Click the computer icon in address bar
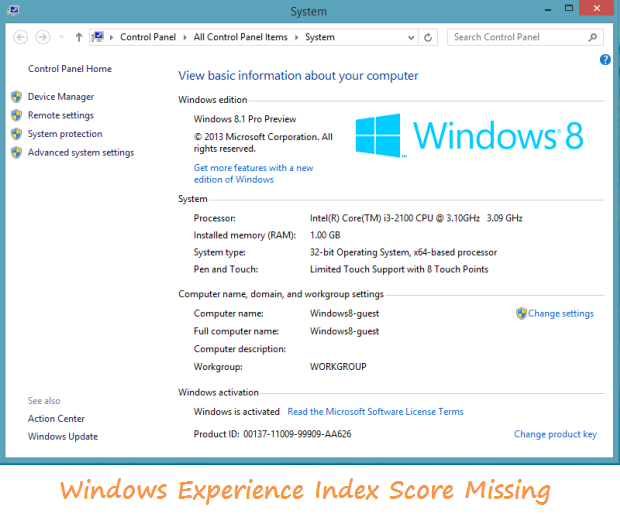The height and width of the screenshot is (519, 620). [x=98, y=37]
